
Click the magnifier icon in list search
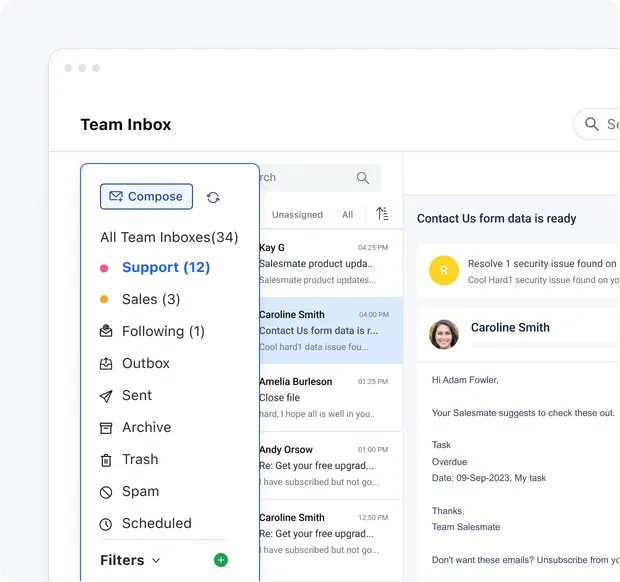click(363, 178)
